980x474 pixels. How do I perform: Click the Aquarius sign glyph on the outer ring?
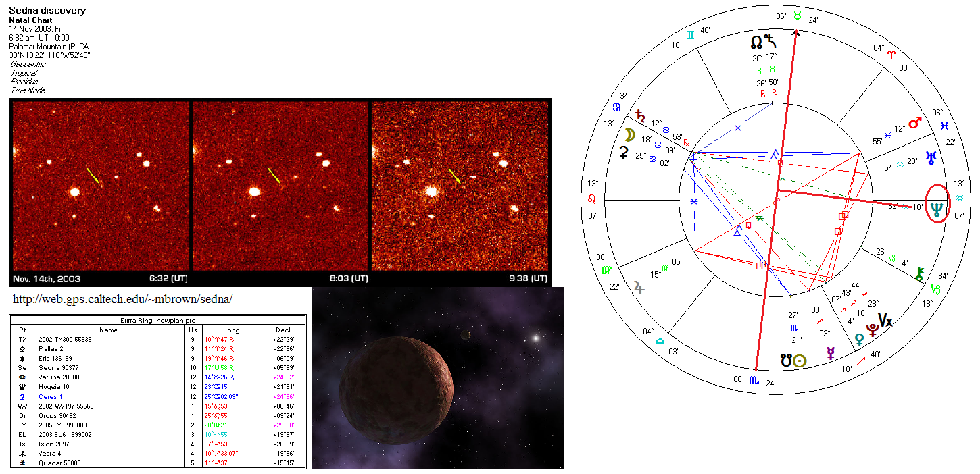[x=960, y=199]
